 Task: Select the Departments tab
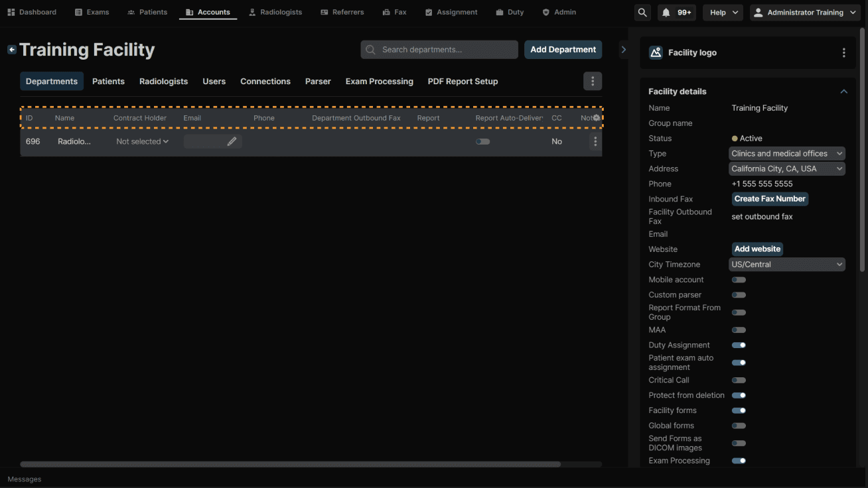[x=52, y=82]
